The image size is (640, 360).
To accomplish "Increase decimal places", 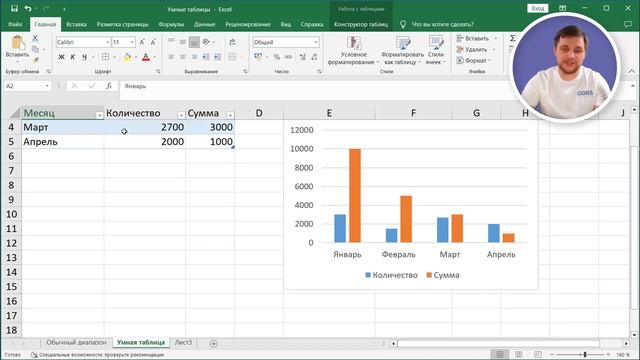I will coord(302,57).
